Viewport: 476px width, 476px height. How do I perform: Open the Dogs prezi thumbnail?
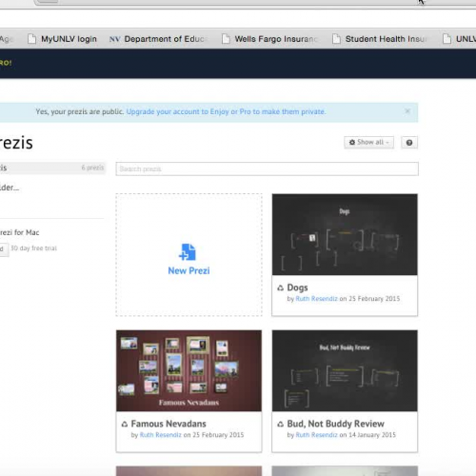(x=345, y=234)
